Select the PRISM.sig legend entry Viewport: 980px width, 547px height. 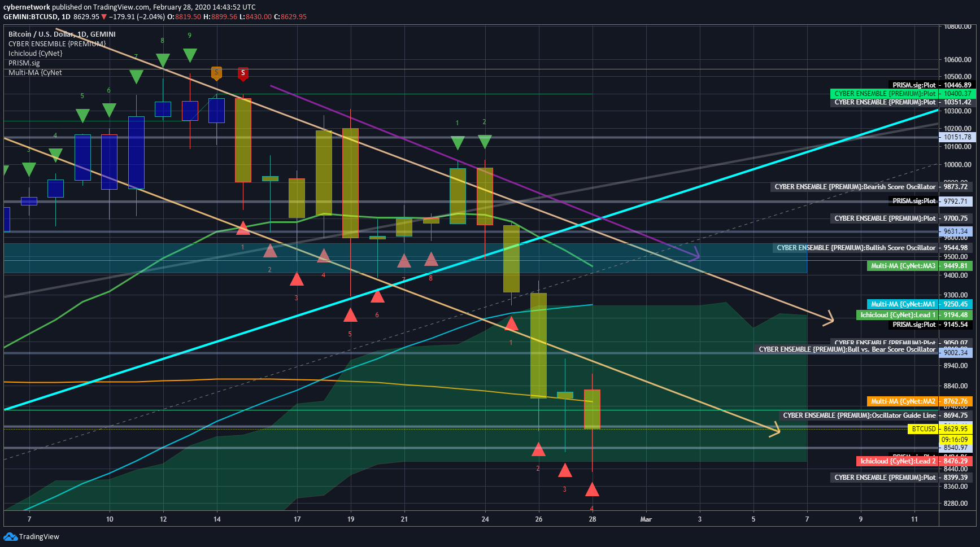click(24, 63)
